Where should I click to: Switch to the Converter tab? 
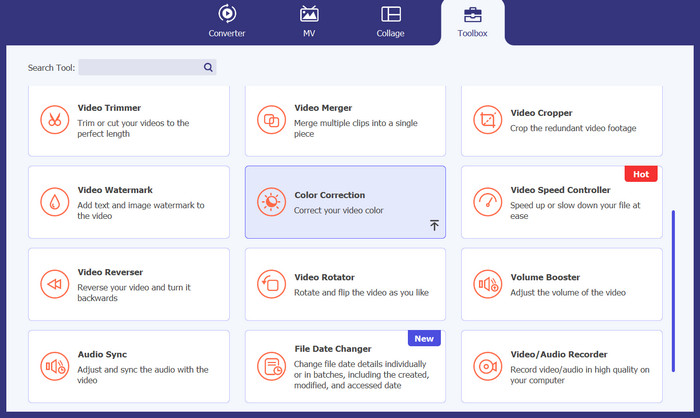click(227, 22)
